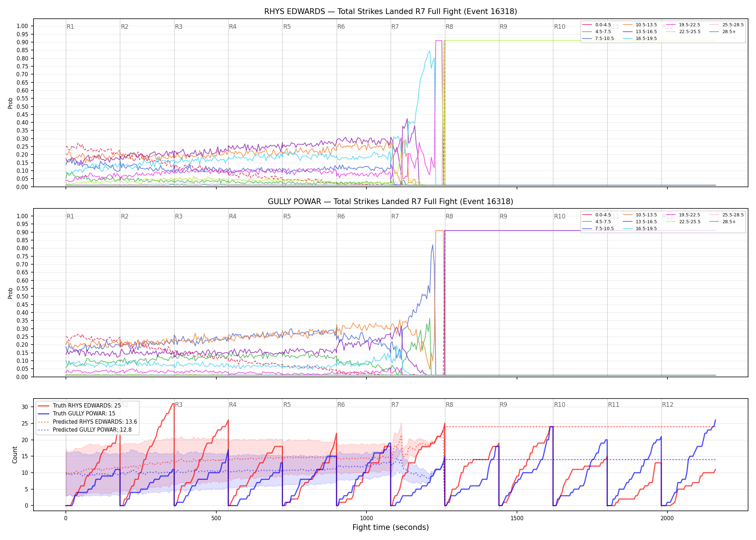
Task: Click the Fight time (seconds) axis label
Action: click(x=391, y=527)
